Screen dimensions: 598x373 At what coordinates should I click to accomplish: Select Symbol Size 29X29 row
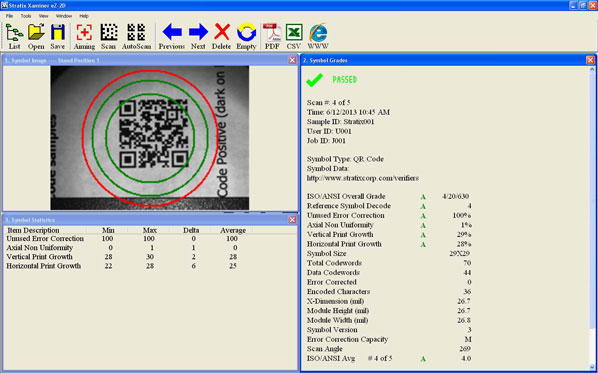pyautogui.click(x=389, y=254)
